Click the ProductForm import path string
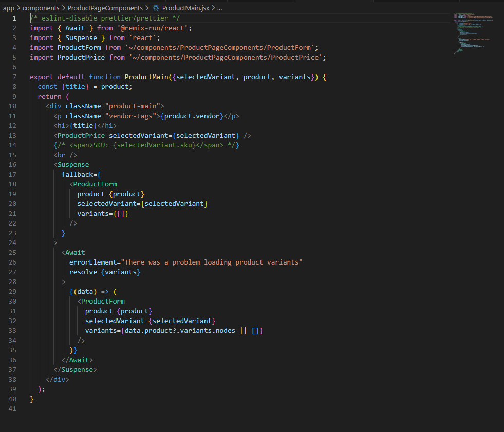Viewport: 504px width, 432px height. pos(219,48)
